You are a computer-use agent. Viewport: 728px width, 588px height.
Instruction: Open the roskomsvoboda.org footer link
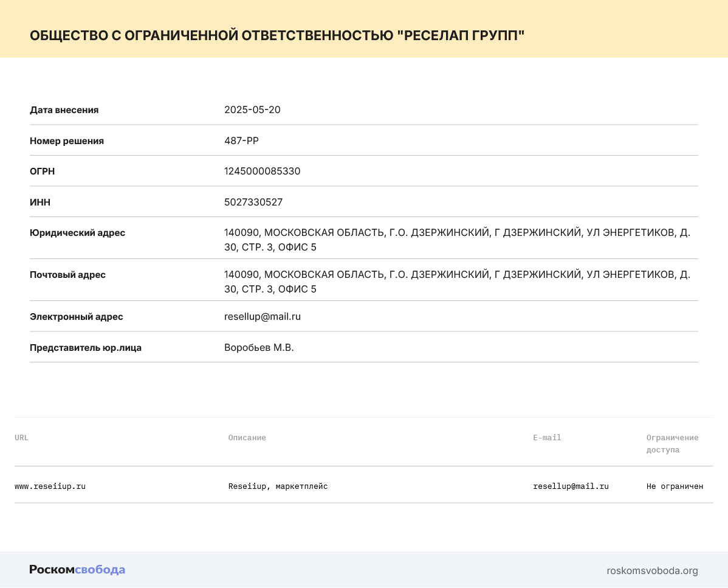click(652, 571)
